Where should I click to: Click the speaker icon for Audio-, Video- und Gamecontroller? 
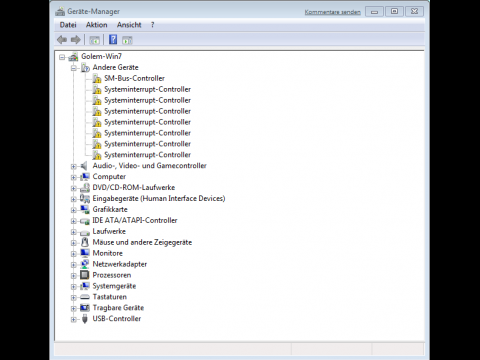(84, 166)
